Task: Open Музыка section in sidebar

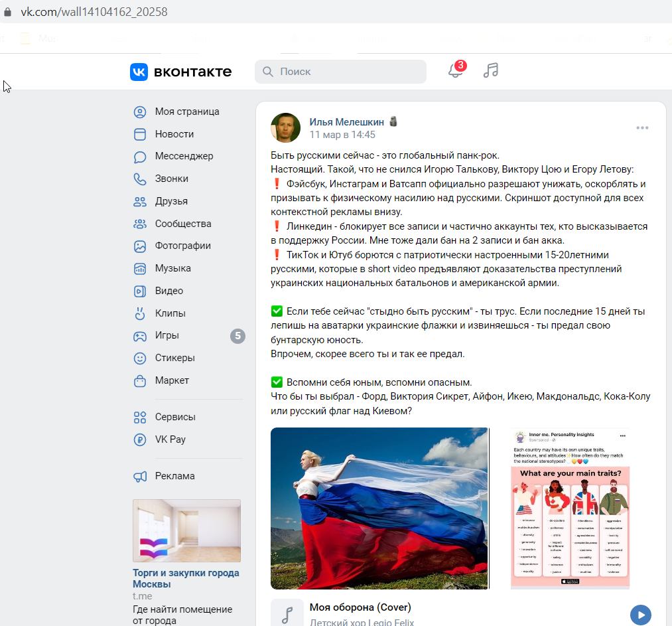Action: 172,268
